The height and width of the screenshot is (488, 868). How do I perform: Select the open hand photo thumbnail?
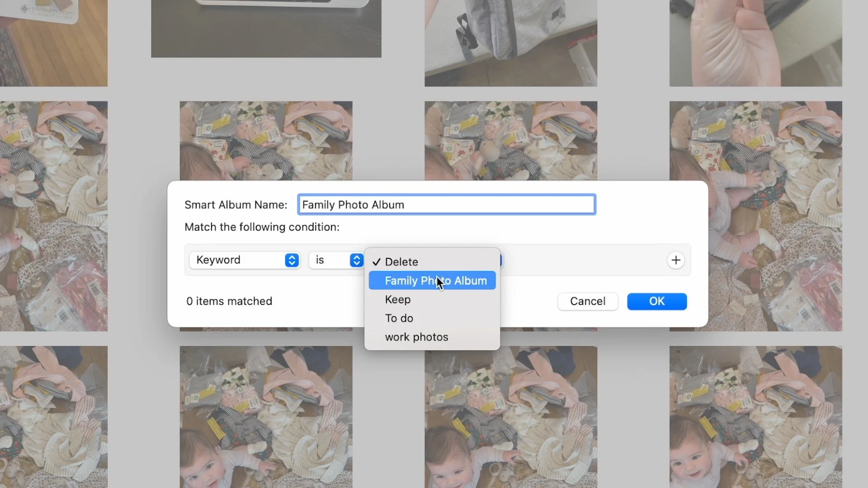pos(755,43)
